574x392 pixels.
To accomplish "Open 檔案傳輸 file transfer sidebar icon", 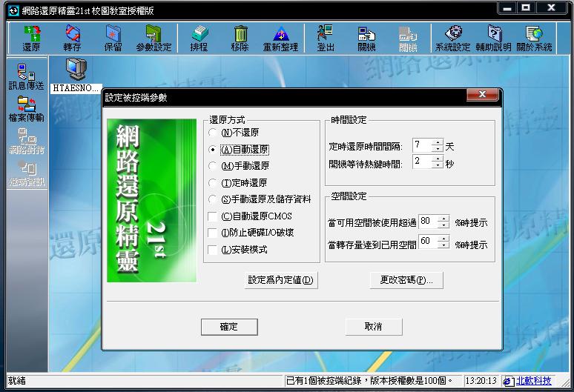I will click(x=26, y=108).
